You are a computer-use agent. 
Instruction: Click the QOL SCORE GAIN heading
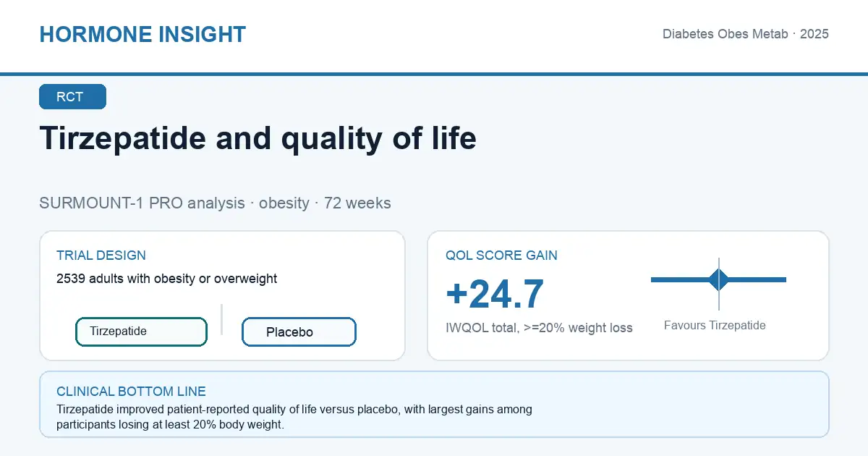click(501, 256)
